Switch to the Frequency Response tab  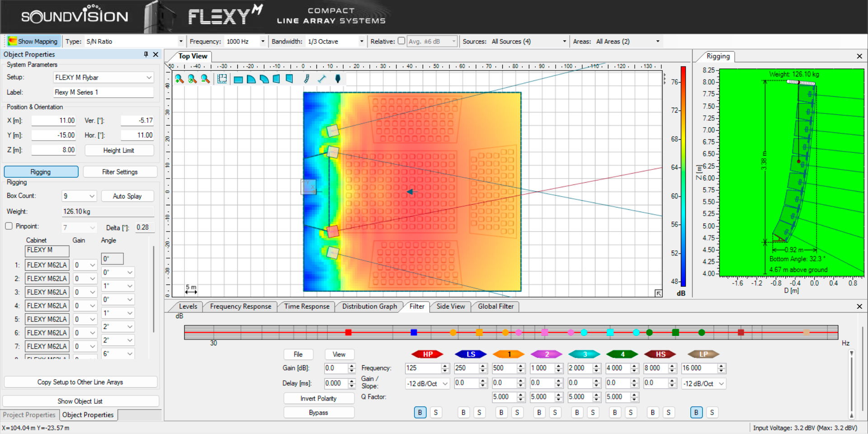(241, 306)
